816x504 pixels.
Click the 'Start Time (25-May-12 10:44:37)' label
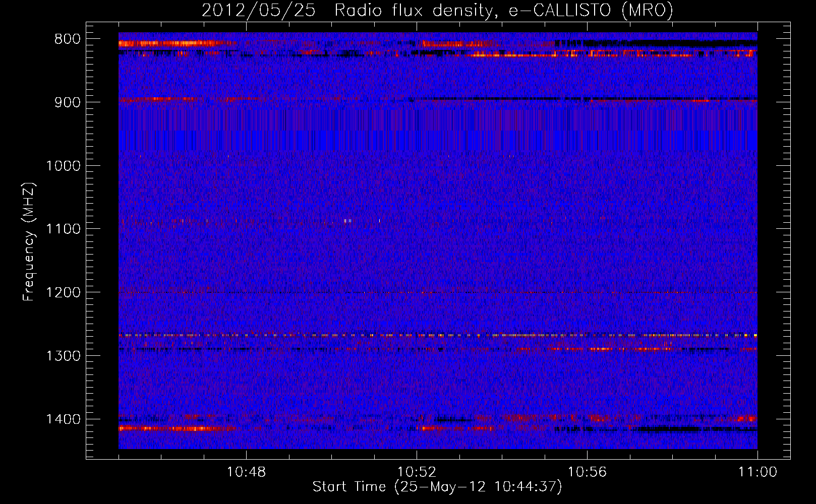437,487
